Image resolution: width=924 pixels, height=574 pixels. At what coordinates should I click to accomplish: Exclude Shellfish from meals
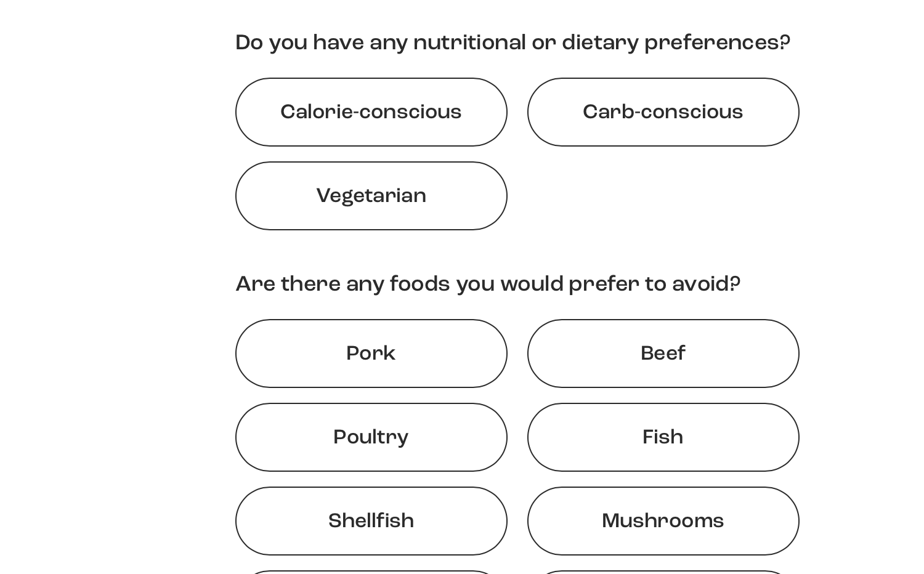pos(371,521)
